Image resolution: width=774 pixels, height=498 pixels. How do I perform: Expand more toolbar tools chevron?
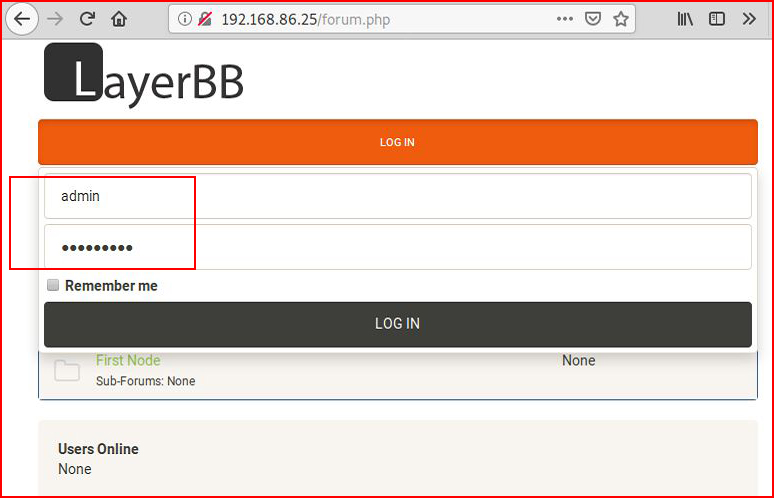[749, 19]
